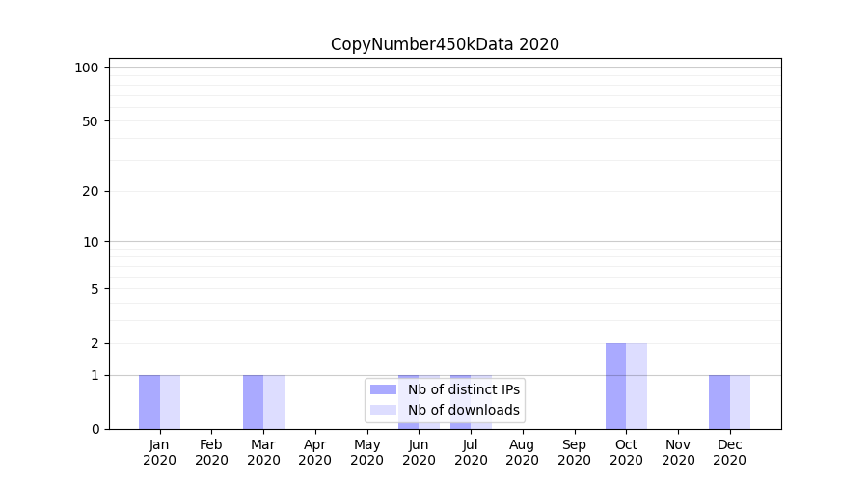Select the March downloads bar
Screen dimensions: 868x482
click(274, 402)
